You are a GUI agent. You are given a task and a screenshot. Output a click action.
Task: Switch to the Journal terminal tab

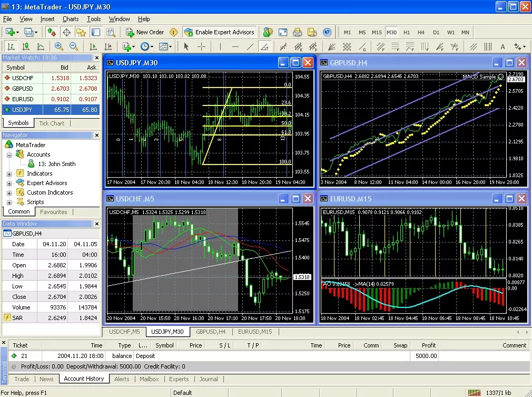coord(208,379)
